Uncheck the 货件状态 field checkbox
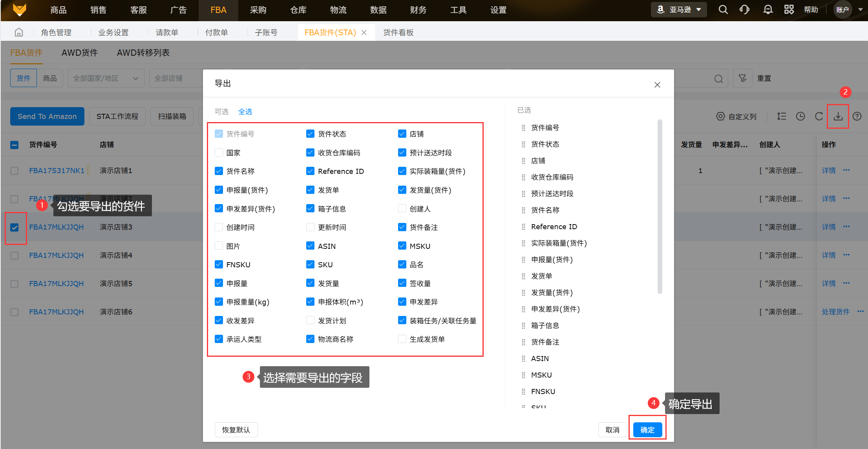The height and width of the screenshot is (449, 868). (310, 134)
